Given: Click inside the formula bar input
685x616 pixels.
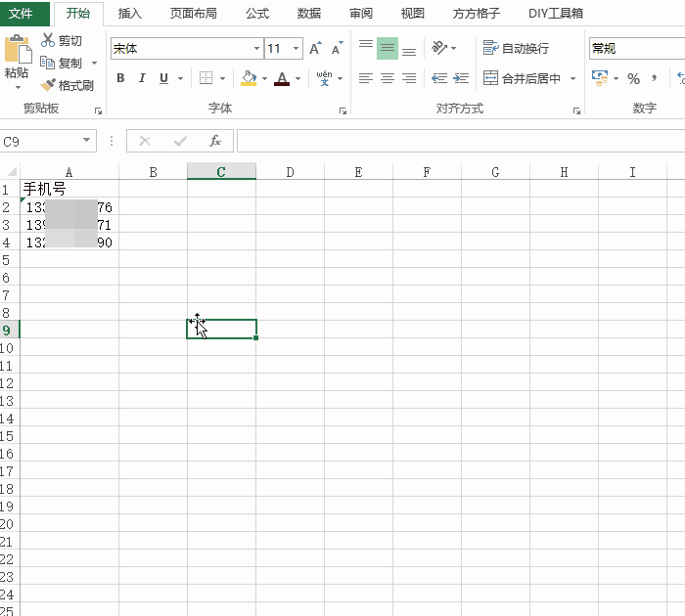Looking at the screenshot, I should [461, 141].
